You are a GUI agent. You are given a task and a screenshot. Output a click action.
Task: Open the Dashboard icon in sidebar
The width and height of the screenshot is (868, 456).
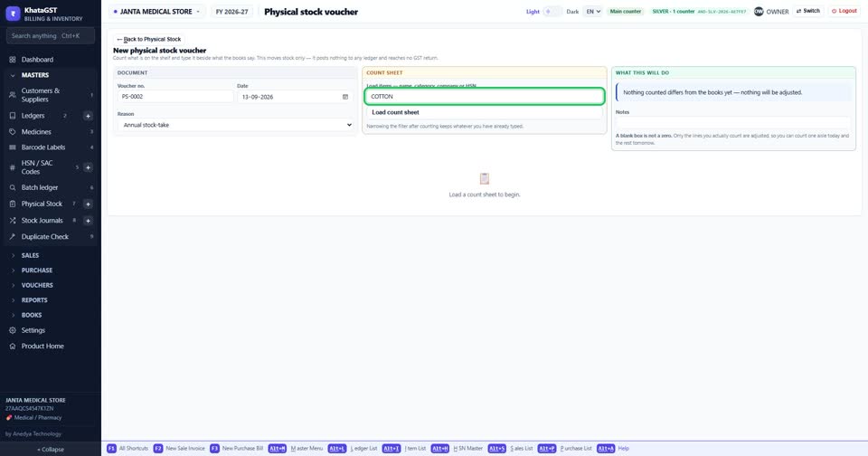point(12,60)
